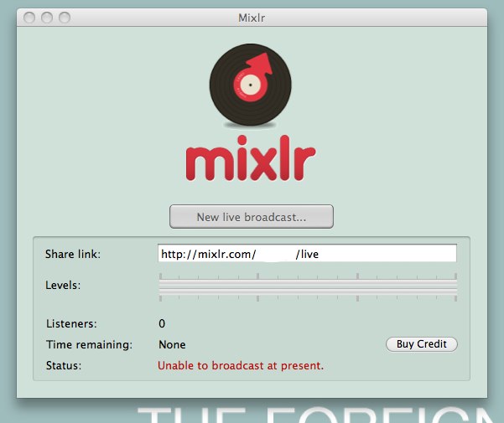Close the Mixlr window
Image resolution: width=504 pixels, height=423 pixels.
click(29, 18)
